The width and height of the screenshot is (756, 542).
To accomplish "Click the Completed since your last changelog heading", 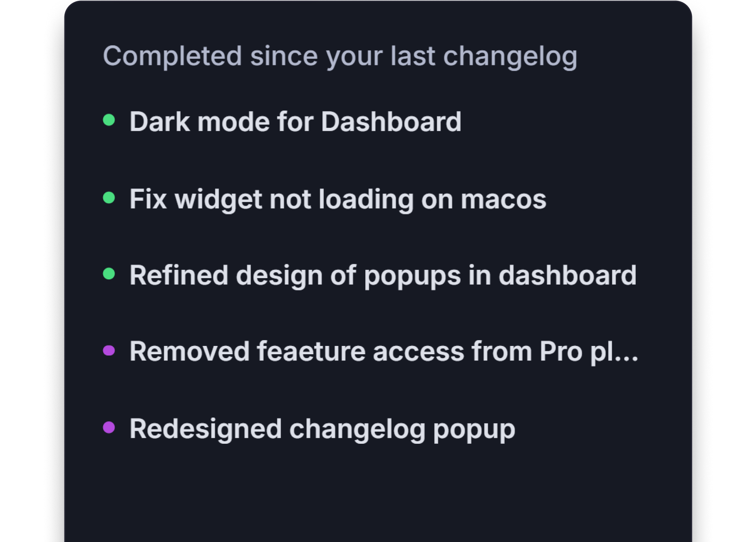I will (x=341, y=56).
